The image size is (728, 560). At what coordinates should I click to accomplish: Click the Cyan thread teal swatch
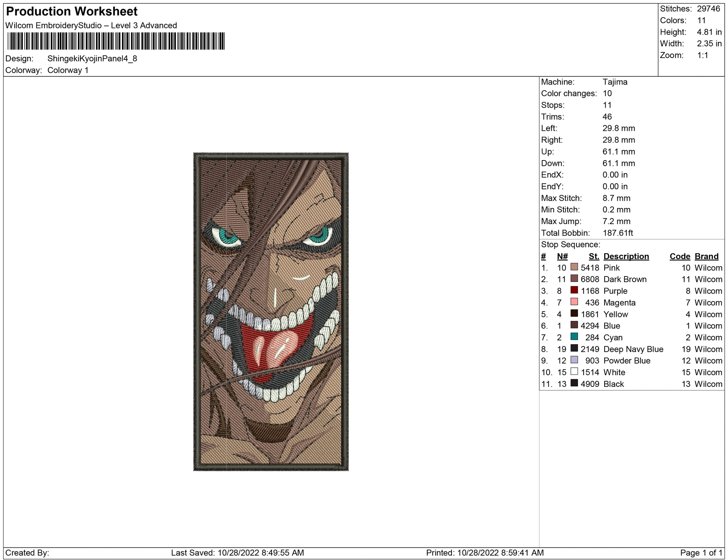pyautogui.click(x=574, y=337)
